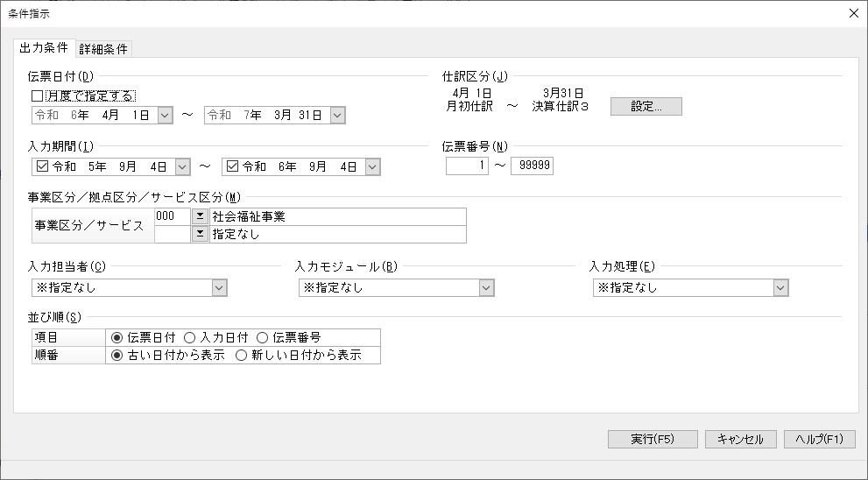Select the 入力日付 sort radio button
The width and height of the screenshot is (868, 480).
190,337
